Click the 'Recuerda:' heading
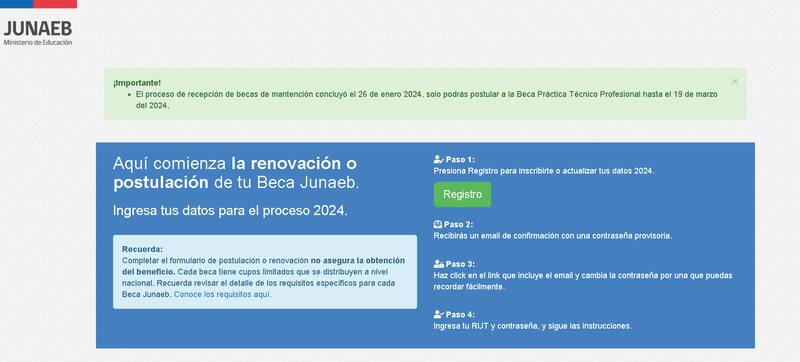 (x=142, y=249)
